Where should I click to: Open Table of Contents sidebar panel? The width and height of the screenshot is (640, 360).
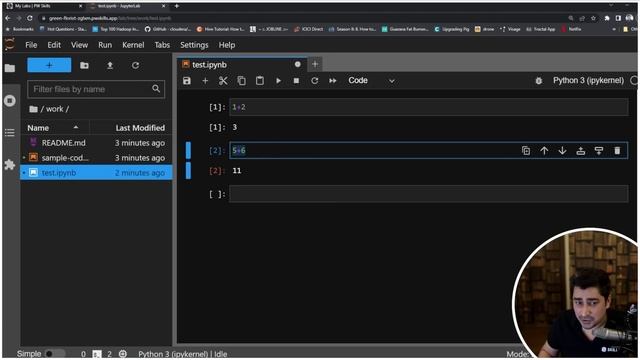pyautogui.click(x=10, y=133)
